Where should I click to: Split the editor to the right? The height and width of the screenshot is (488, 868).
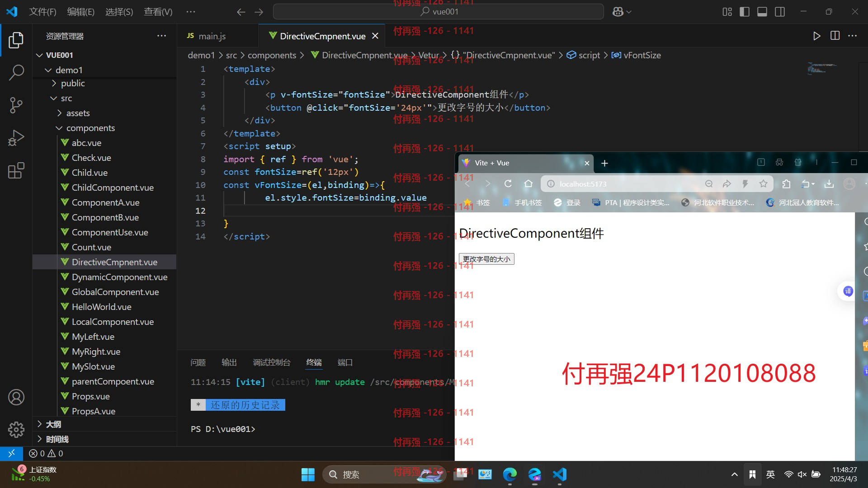[x=835, y=36]
